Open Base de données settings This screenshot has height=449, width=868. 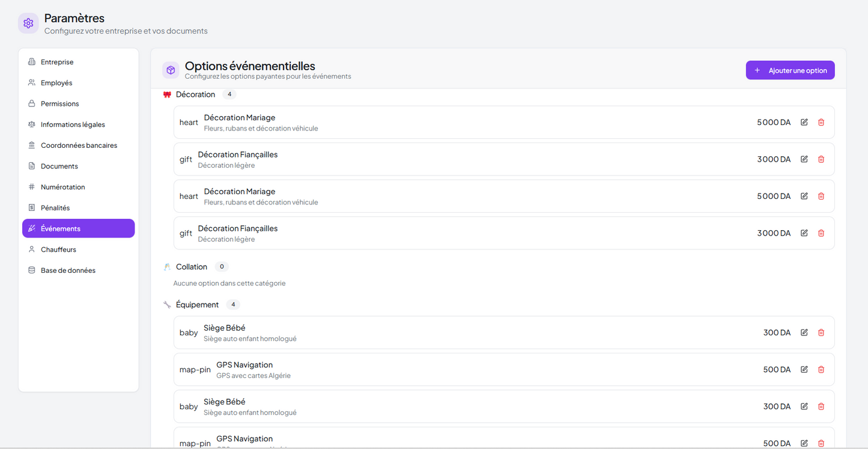[68, 270]
